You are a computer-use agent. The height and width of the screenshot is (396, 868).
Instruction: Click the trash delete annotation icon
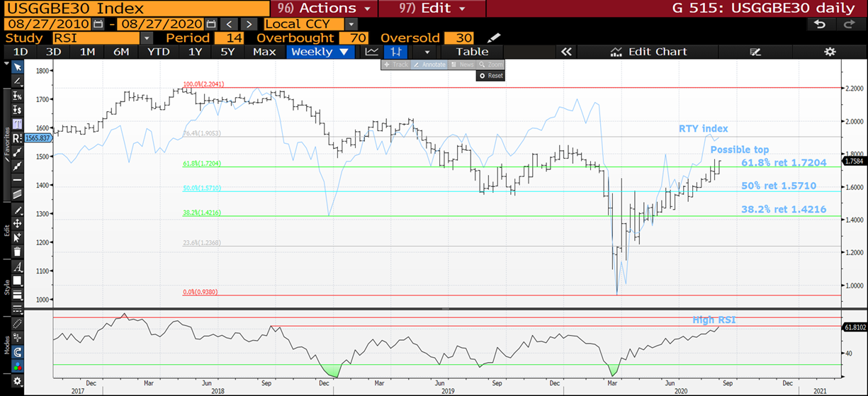(x=18, y=251)
